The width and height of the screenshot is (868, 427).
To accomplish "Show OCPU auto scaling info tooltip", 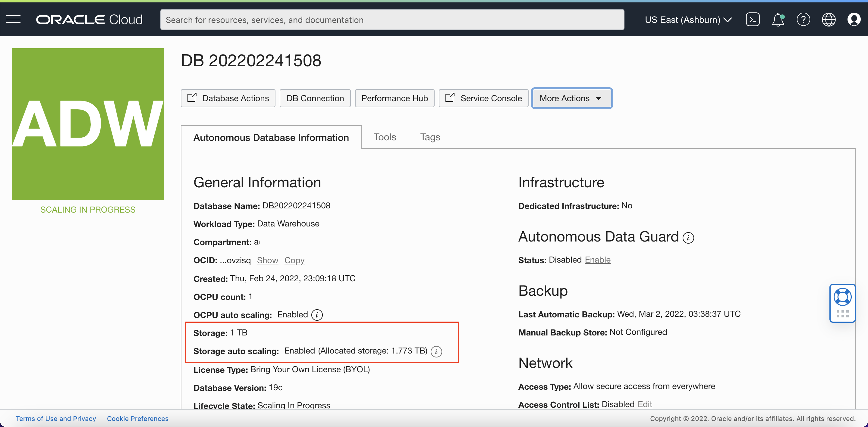I will pyautogui.click(x=317, y=315).
